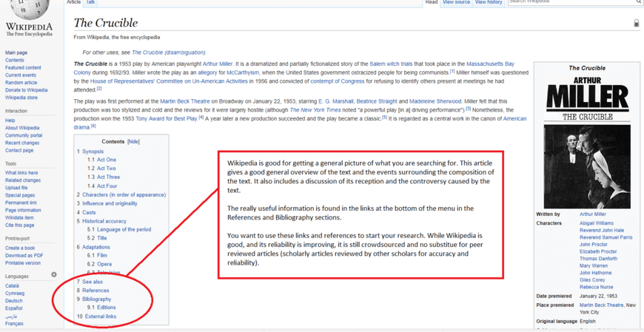
Task: Switch language to Català
Action: click(12, 285)
